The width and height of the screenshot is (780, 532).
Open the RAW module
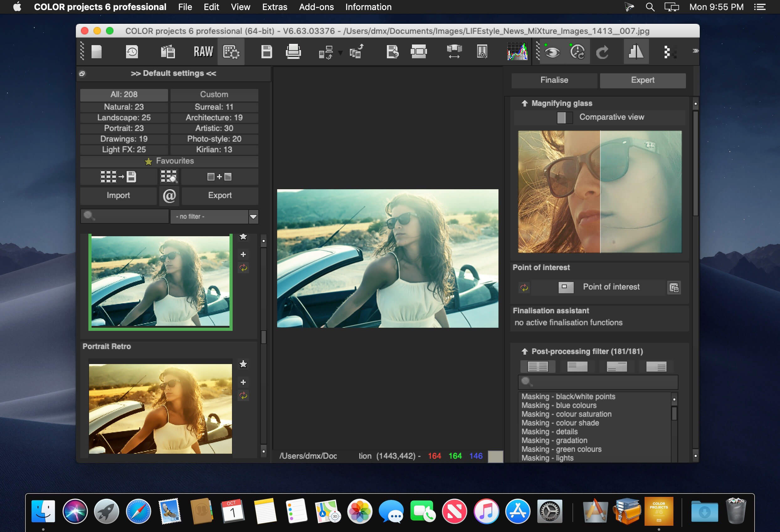click(203, 52)
